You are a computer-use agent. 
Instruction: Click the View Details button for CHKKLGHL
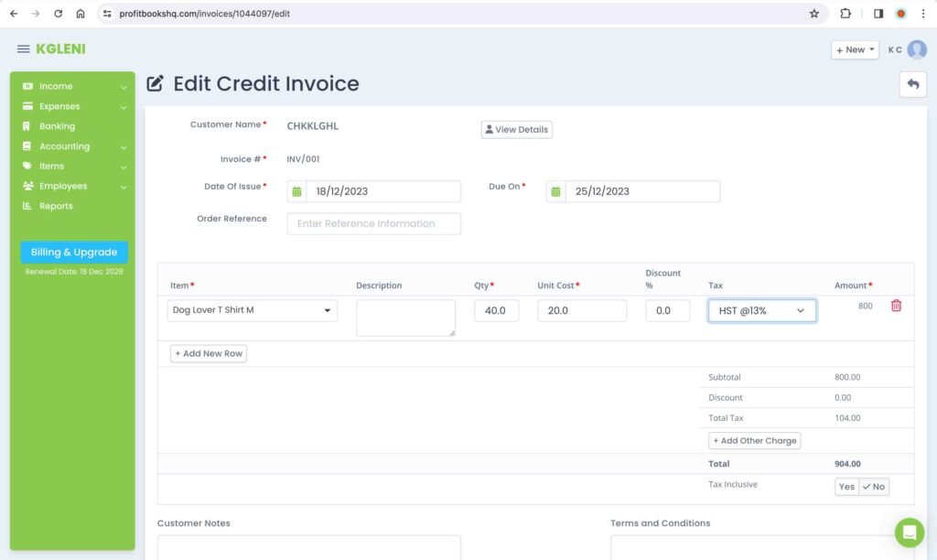(516, 129)
